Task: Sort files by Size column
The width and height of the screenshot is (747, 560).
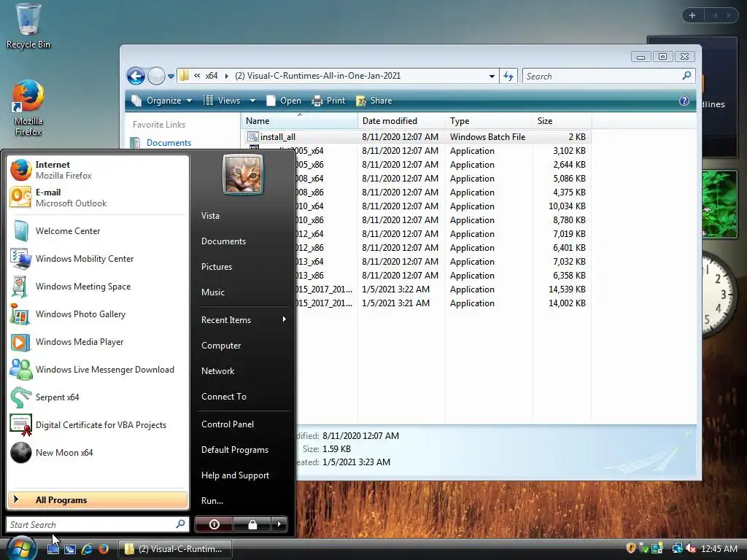Action: [x=562, y=121]
